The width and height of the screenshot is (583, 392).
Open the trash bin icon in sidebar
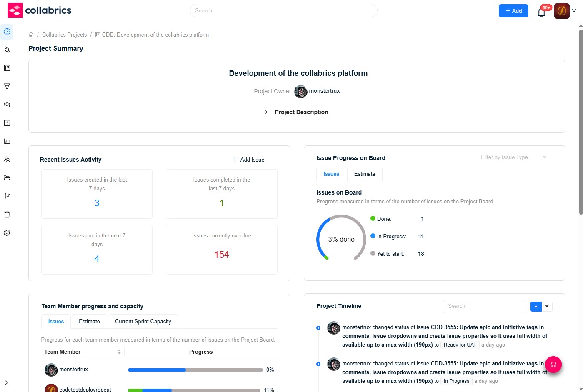coord(7,215)
